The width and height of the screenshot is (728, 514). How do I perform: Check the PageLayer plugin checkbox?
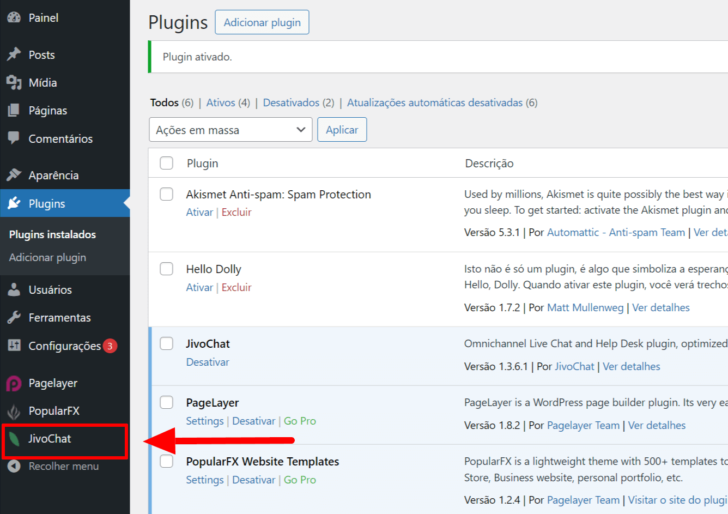166,402
